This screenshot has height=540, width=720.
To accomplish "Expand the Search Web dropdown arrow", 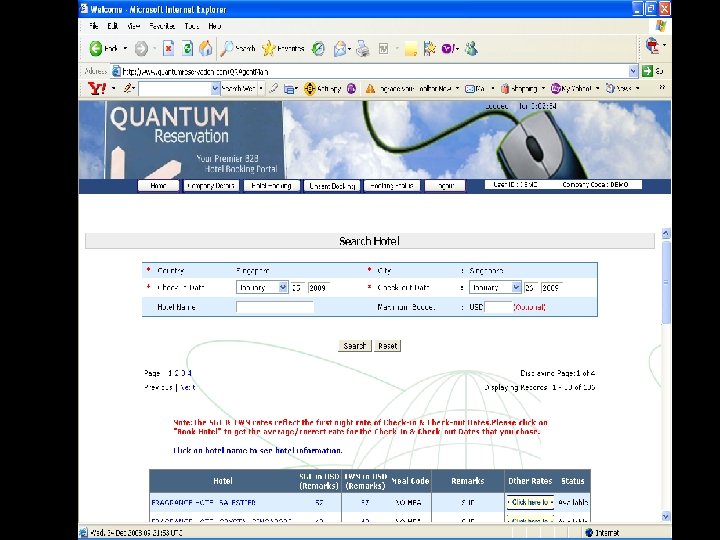I will [261, 89].
